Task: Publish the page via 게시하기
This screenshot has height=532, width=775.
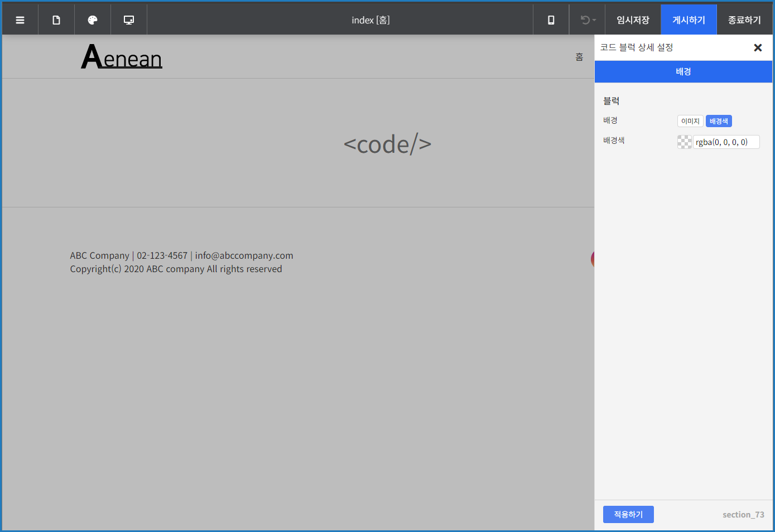Action: click(689, 20)
